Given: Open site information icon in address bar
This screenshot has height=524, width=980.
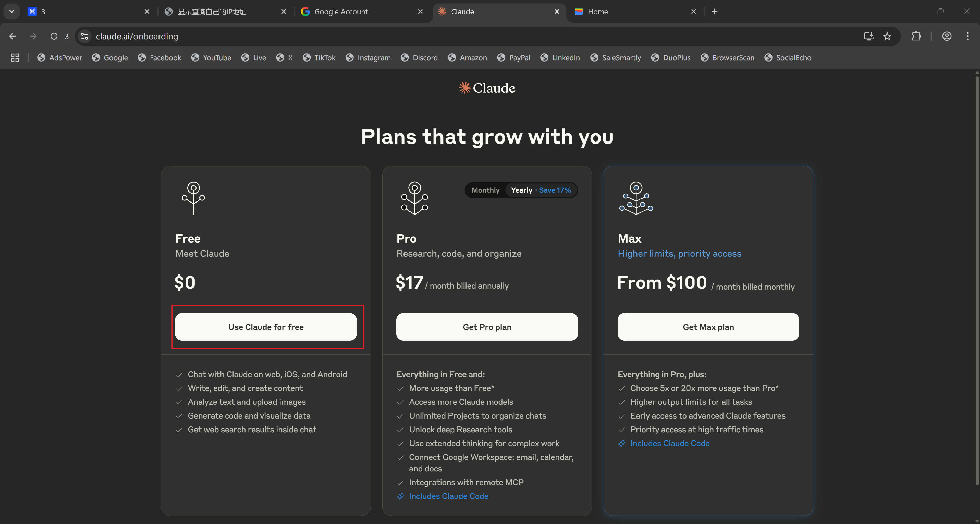Looking at the screenshot, I should (84, 36).
